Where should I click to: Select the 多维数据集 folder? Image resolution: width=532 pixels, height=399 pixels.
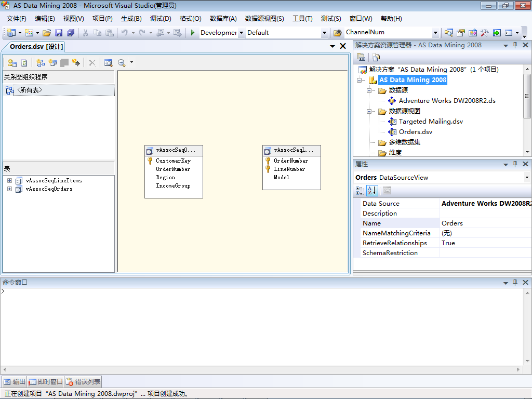click(404, 142)
